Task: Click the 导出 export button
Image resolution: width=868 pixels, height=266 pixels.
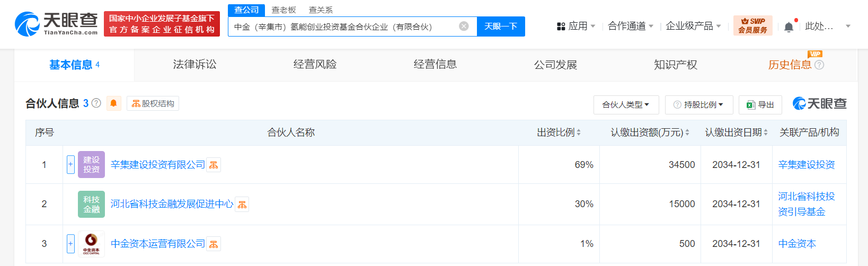Action: tap(760, 105)
